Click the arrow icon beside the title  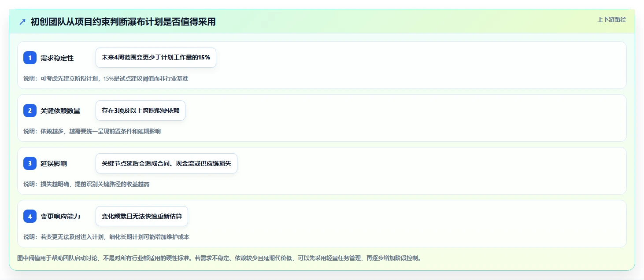22,22
